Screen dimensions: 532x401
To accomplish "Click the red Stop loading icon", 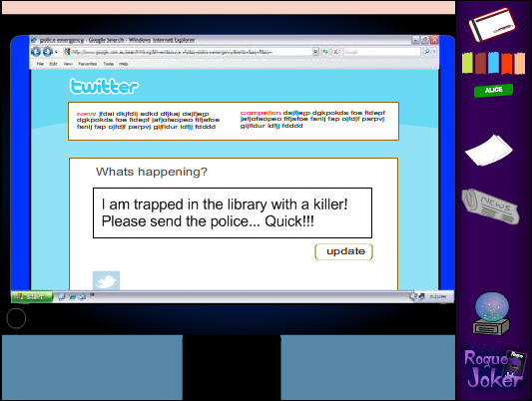I will point(335,52).
